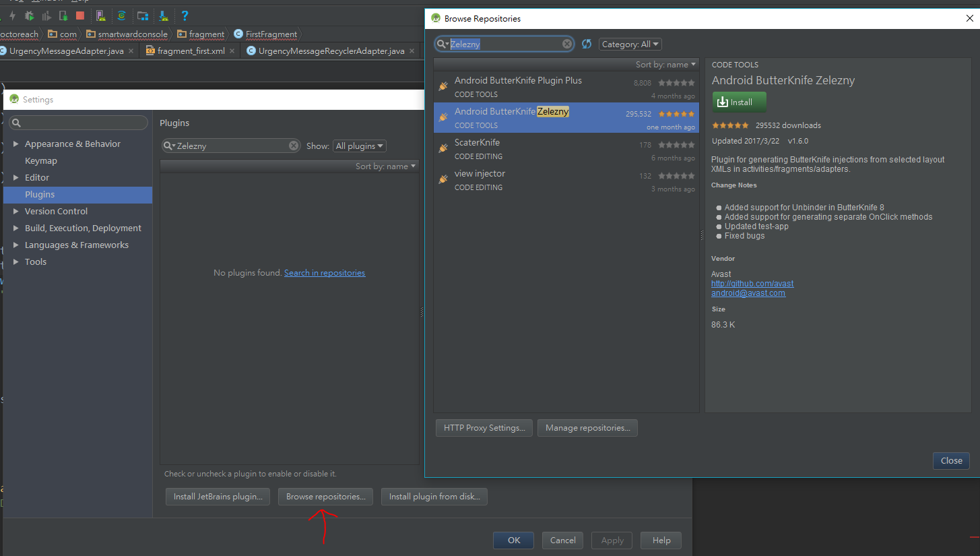This screenshot has height=556, width=980.
Task: Open the SDK Manager download icon
Action: [164, 16]
